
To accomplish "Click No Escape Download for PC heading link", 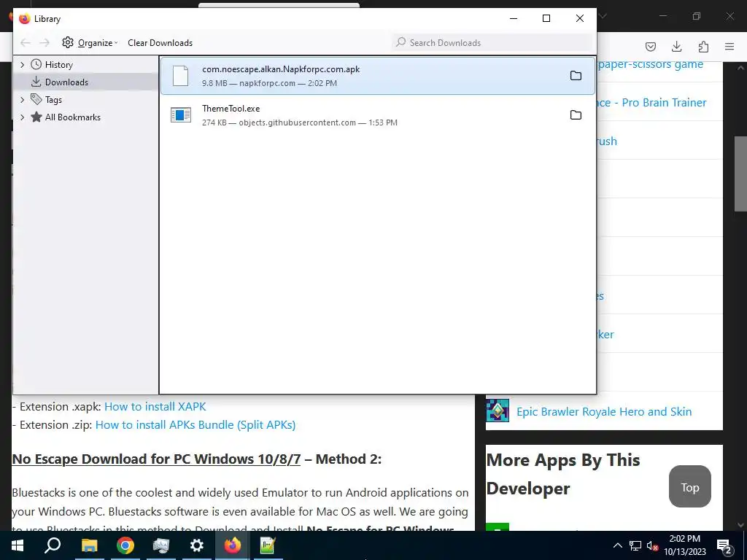I will pyautogui.click(x=156, y=459).
